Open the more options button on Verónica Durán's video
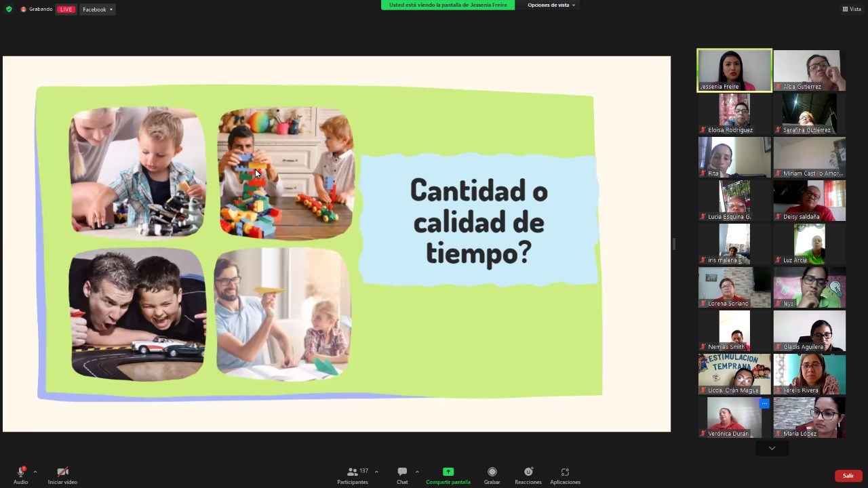 pyautogui.click(x=764, y=403)
